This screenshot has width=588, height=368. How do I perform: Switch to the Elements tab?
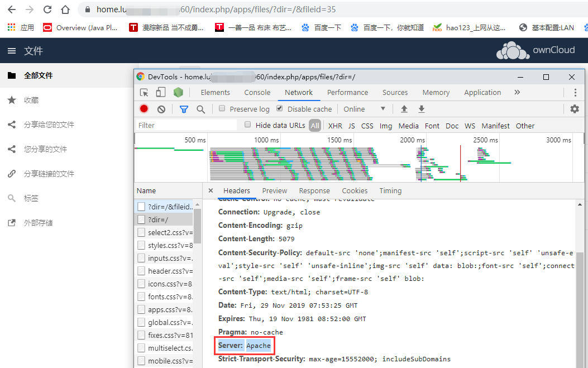coord(215,92)
